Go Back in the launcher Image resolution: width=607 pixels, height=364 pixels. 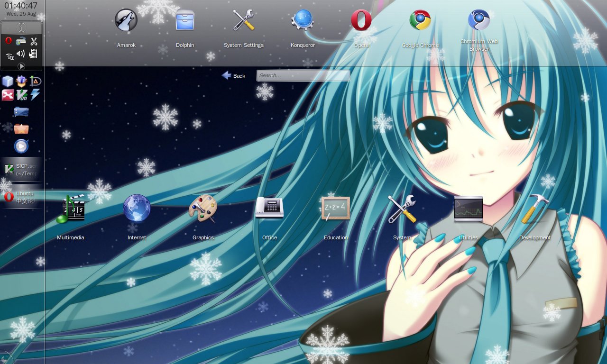(x=233, y=75)
